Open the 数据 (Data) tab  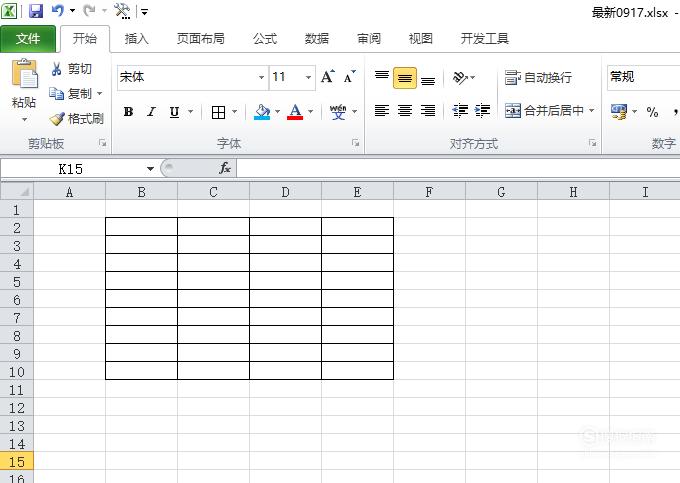(x=317, y=39)
